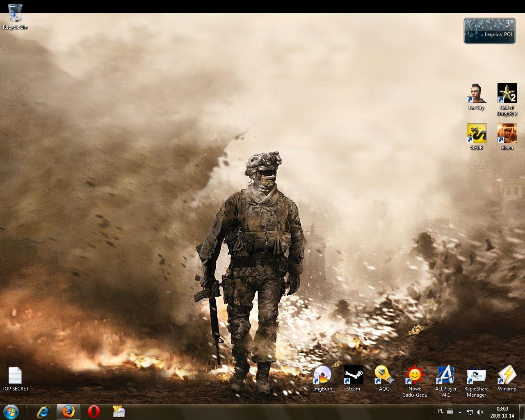Change PL input language indicator

441,411
